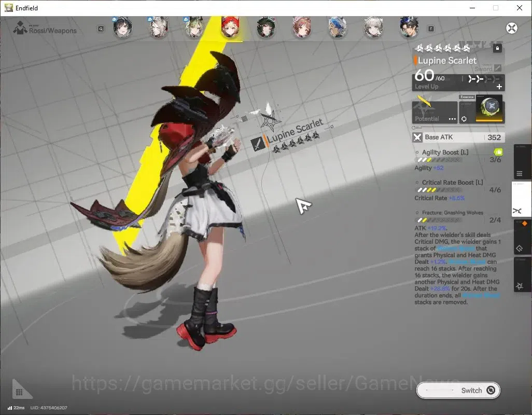This screenshot has width=532, height=415.
Task: Click the weapon rarity stars row
Action: coord(442,49)
